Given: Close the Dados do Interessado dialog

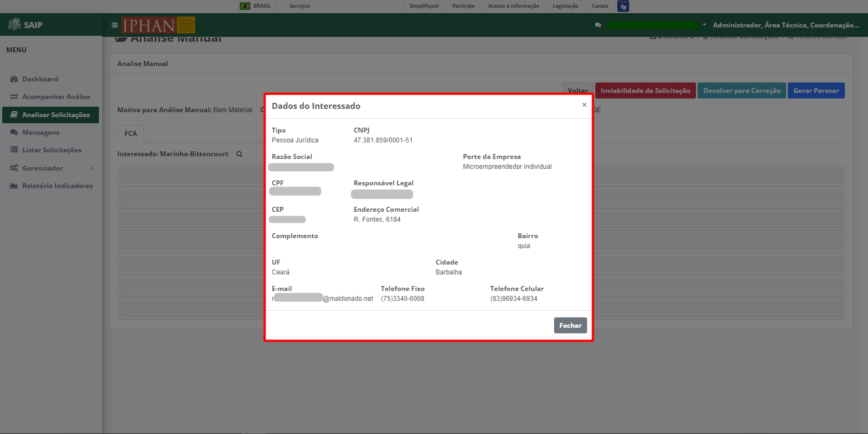Looking at the screenshot, I should tap(584, 105).
